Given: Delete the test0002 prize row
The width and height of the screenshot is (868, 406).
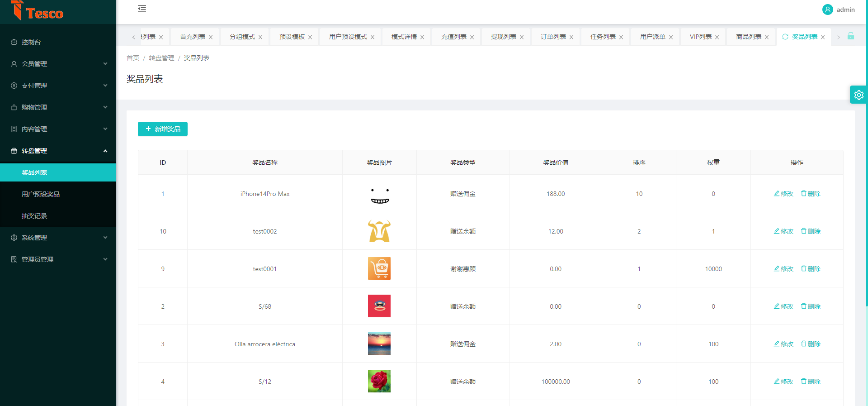Looking at the screenshot, I should [x=811, y=231].
